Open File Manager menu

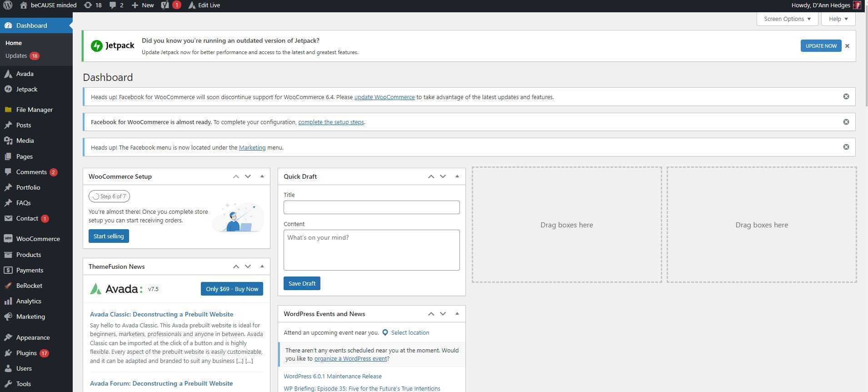click(36, 110)
